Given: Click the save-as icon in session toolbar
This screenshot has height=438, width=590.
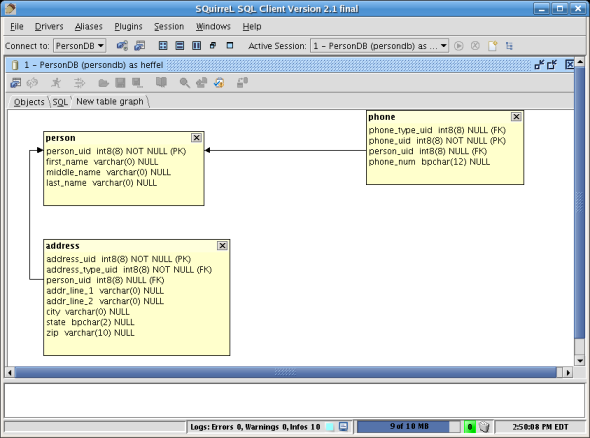Looking at the screenshot, I should click(137, 83).
